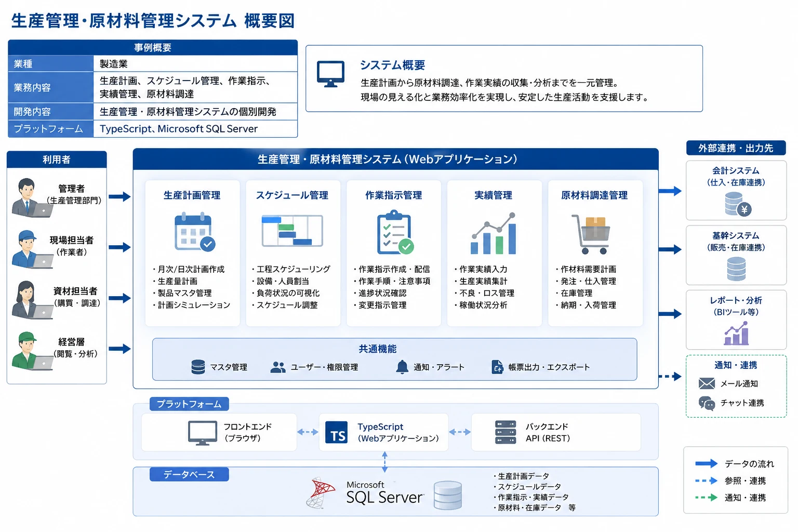Select the 経営層 avatar with green cap
The width and height of the screenshot is (798, 532).
tap(31, 351)
